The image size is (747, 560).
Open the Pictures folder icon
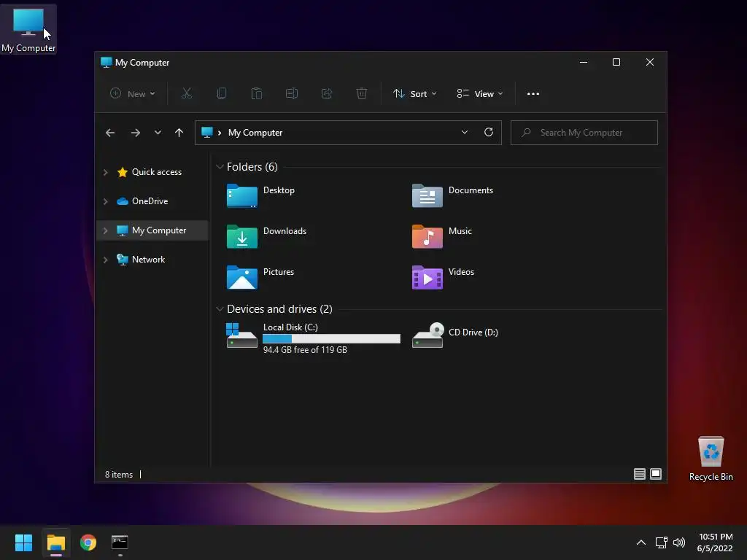pyautogui.click(x=242, y=278)
